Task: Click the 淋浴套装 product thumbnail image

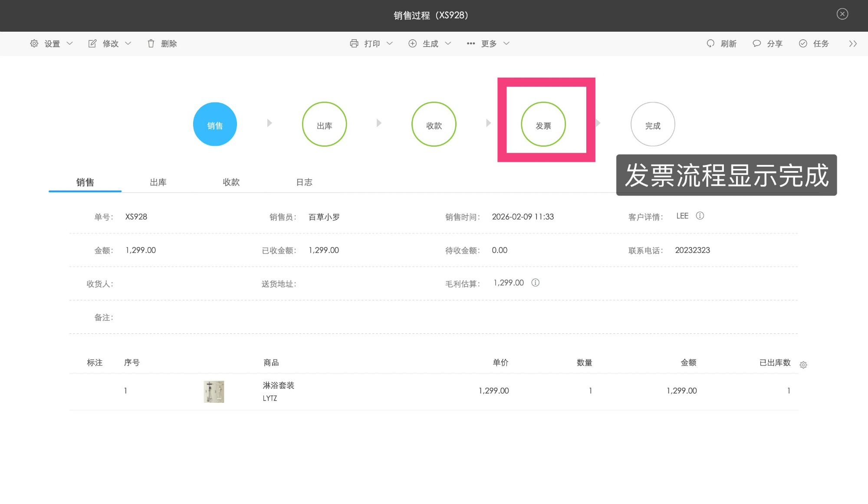Action: click(213, 391)
